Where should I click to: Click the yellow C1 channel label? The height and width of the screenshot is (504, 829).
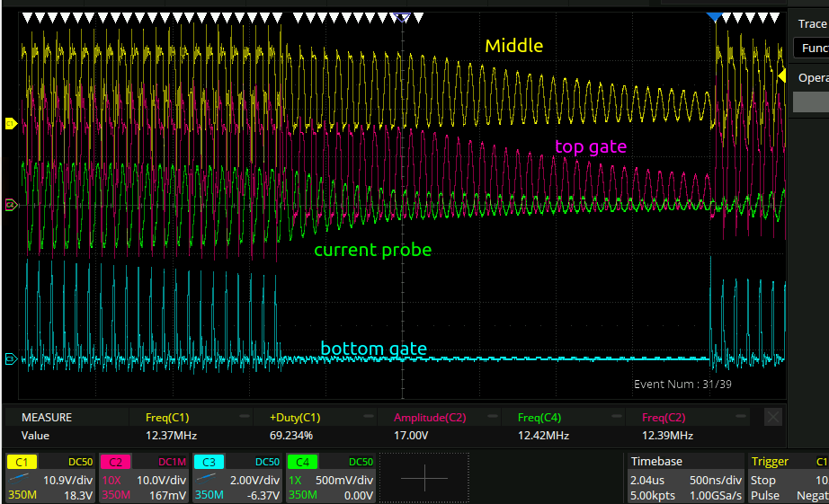pyautogui.click(x=22, y=461)
